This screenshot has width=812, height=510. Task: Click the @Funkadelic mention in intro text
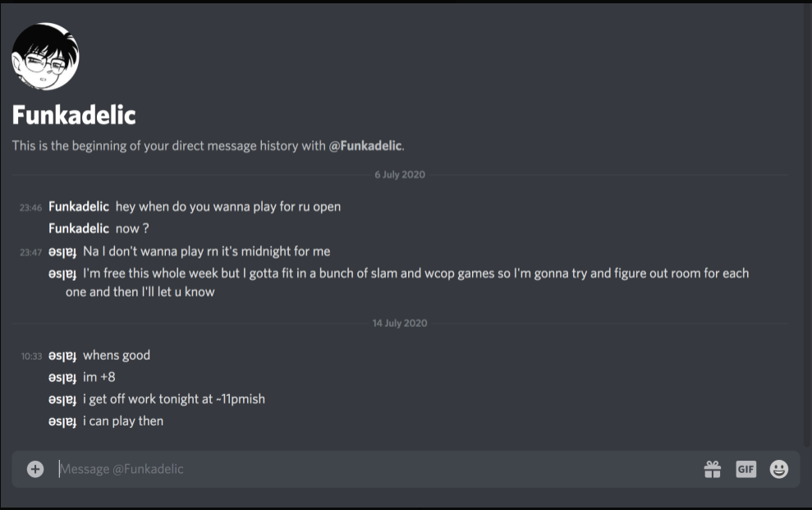[365, 145]
